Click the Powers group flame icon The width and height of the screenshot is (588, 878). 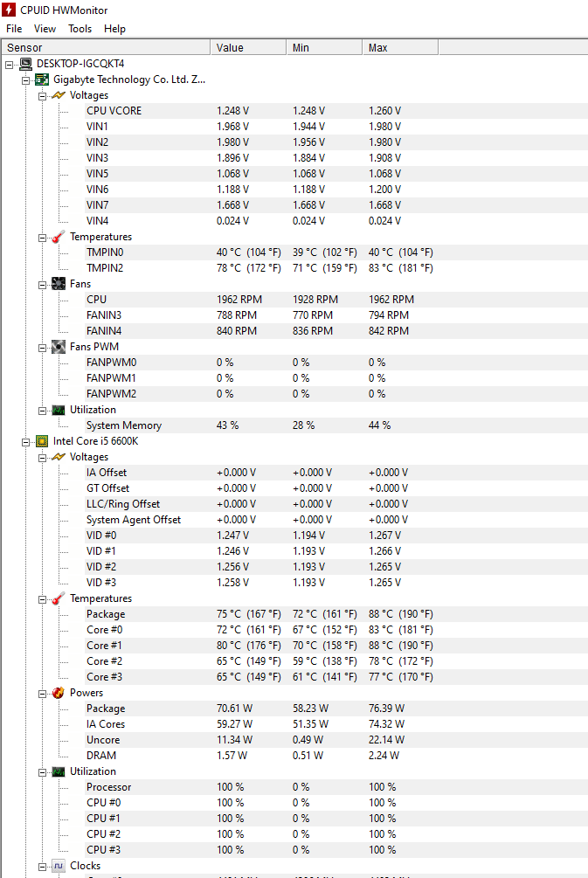point(59,693)
